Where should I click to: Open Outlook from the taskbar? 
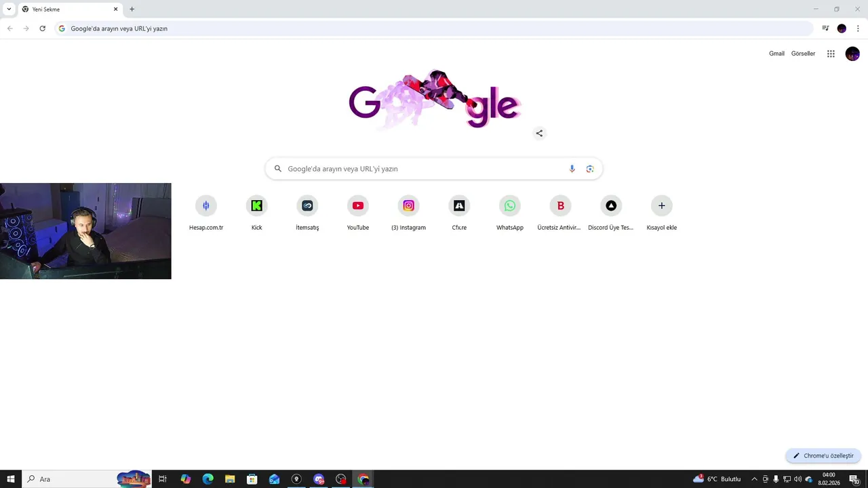pyautogui.click(x=274, y=479)
